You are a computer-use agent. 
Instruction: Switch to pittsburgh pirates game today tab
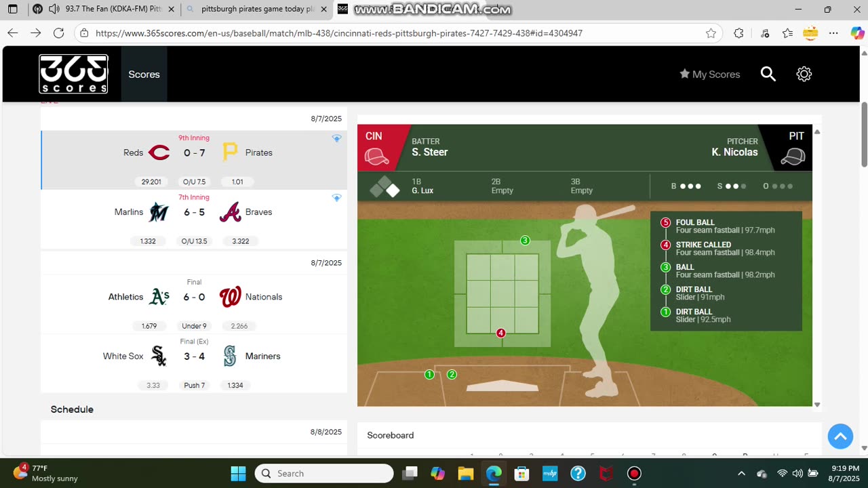point(257,9)
